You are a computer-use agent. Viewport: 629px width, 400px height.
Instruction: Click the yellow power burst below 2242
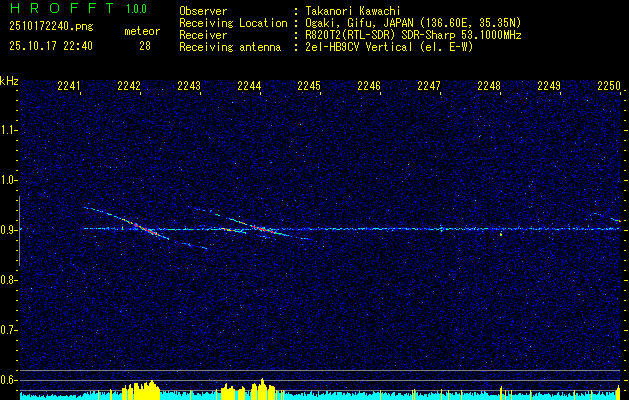(x=140, y=390)
